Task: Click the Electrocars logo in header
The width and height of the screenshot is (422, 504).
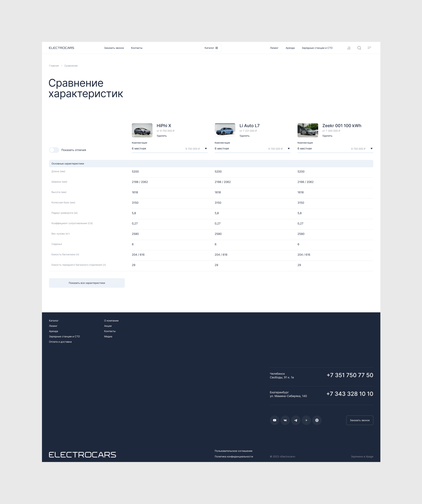Action: coord(62,48)
